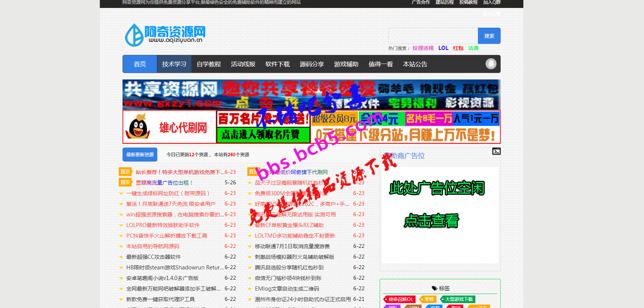Open the LOLPRO最新特效换肤助手软件 post
The height and width of the screenshot is (308, 644).
[x=163, y=225]
